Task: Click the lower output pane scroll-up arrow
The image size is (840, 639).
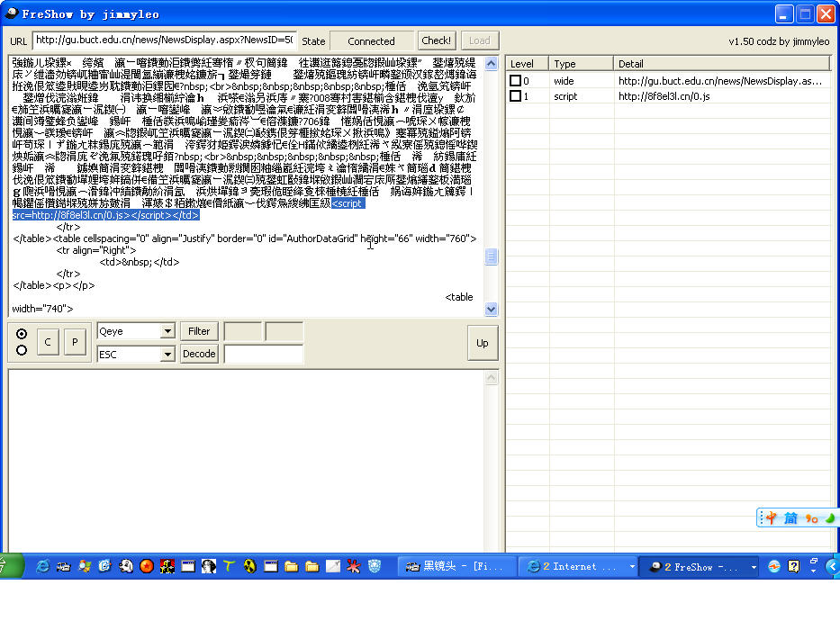Action: pyautogui.click(x=491, y=378)
